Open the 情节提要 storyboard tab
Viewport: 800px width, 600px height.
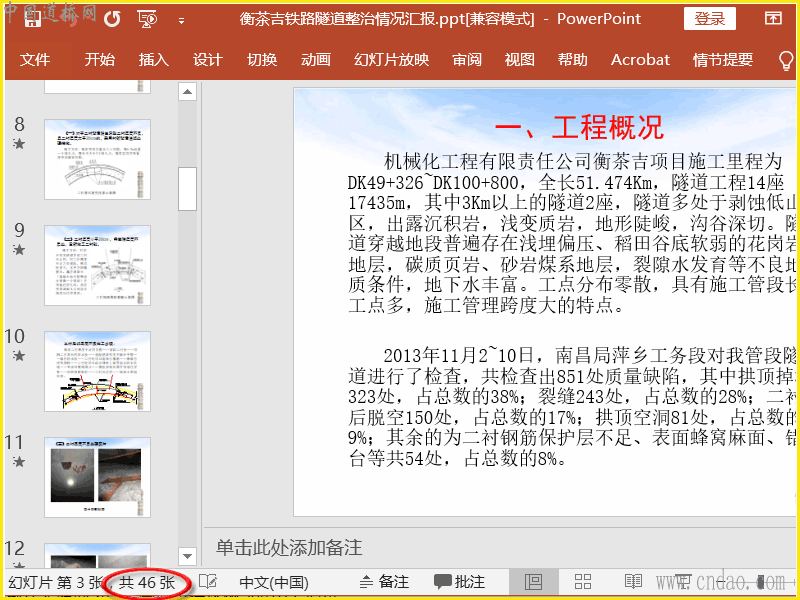click(722, 60)
